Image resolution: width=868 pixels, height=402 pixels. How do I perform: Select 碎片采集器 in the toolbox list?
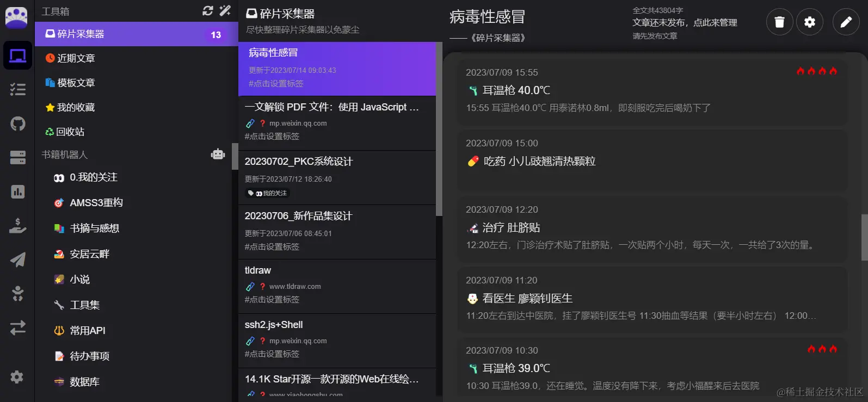[137, 34]
